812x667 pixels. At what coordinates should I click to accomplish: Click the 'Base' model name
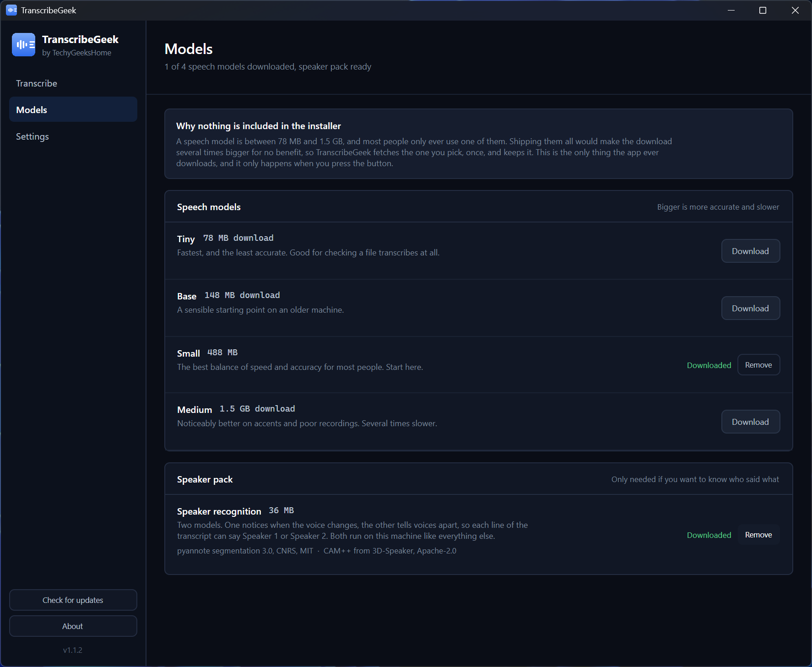click(x=187, y=296)
